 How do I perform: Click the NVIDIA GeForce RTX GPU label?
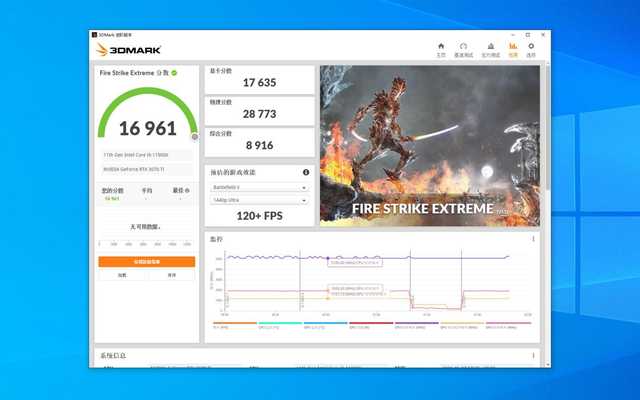147,169
